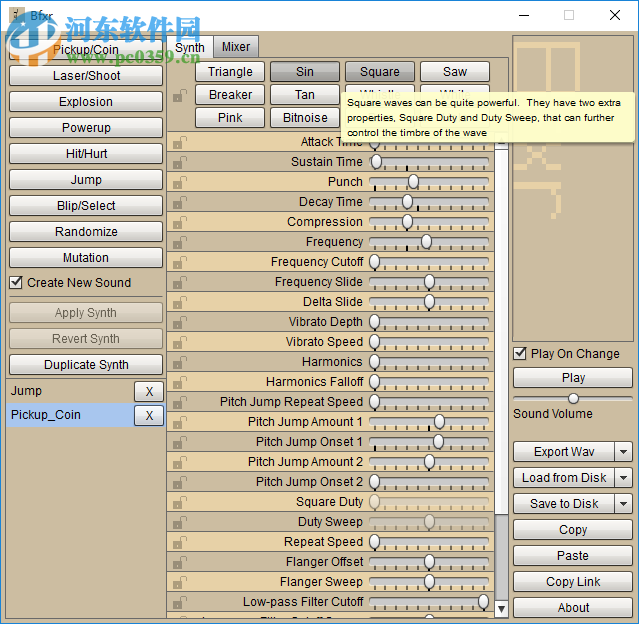Toggle the lock icon for Frequency Cutoff

click(180, 262)
